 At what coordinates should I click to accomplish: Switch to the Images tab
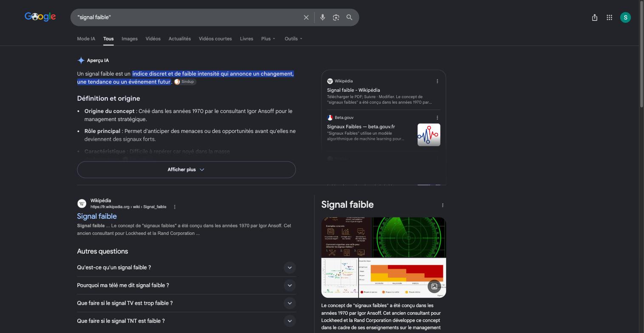click(130, 39)
